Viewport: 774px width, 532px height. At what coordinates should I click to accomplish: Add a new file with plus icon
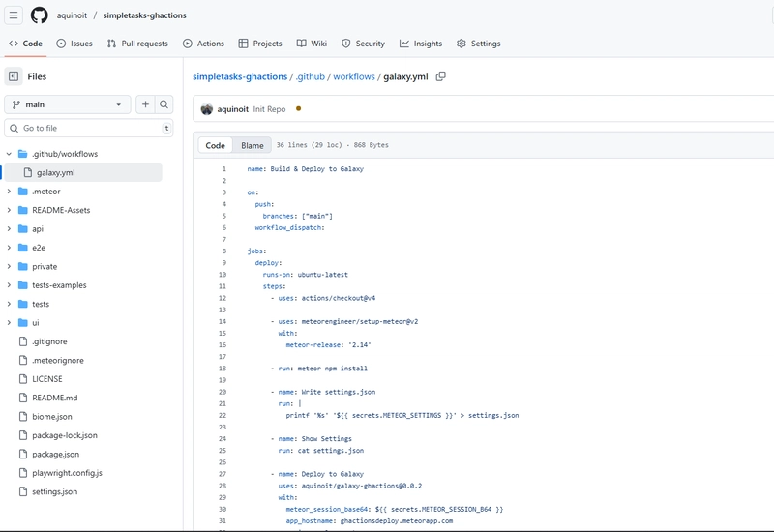(145, 104)
